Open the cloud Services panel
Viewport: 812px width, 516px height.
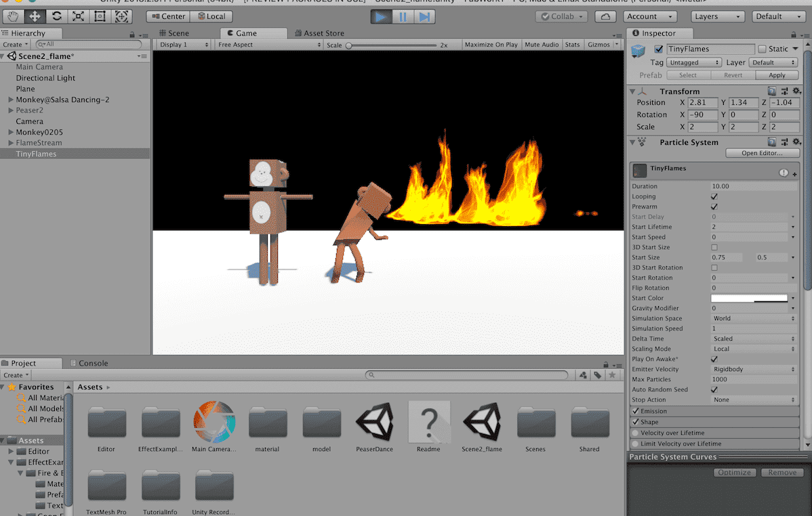tap(605, 16)
